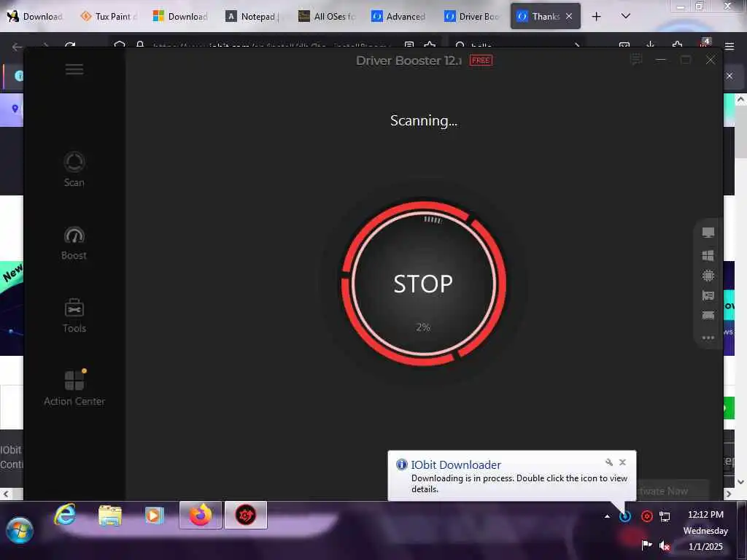Screen dimensions: 747x560
Task: Switch to the Tux Paint browser tab
Action: coord(108,16)
